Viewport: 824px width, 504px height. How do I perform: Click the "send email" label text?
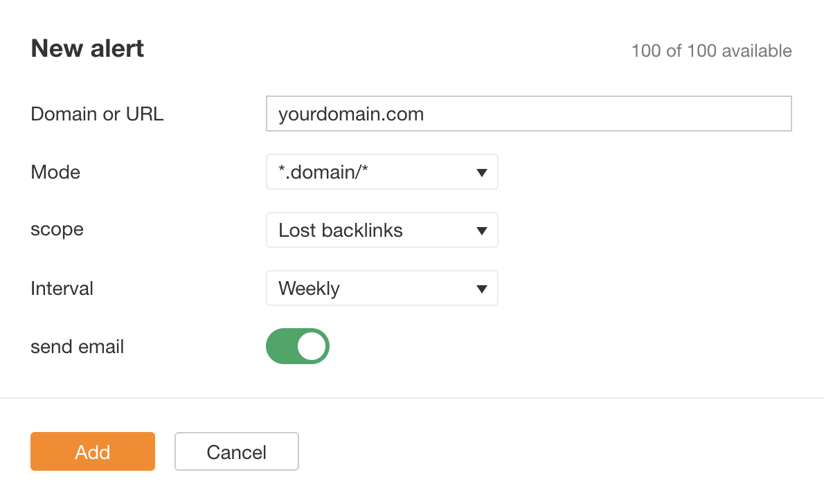pyautogui.click(x=77, y=346)
